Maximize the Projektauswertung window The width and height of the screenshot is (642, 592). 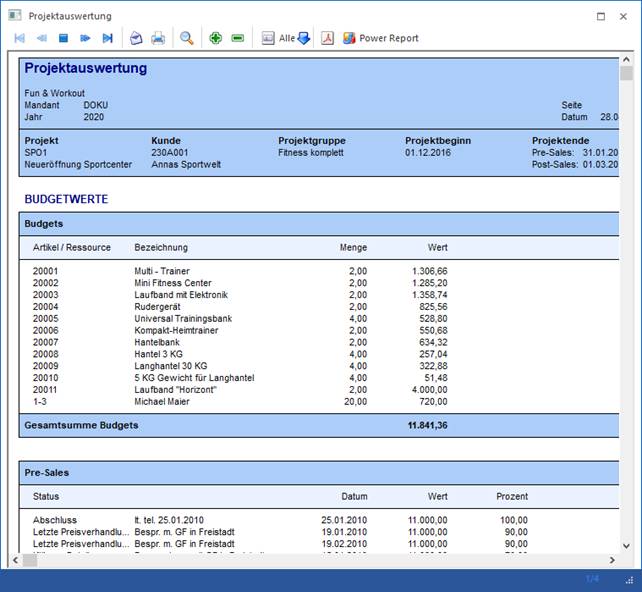coord(600,16)
